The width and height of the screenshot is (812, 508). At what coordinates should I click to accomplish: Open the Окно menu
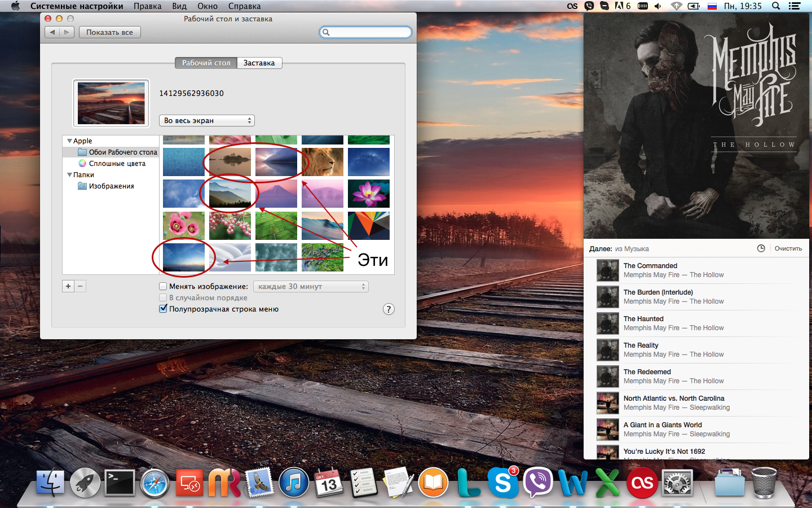tap(208, 6)
